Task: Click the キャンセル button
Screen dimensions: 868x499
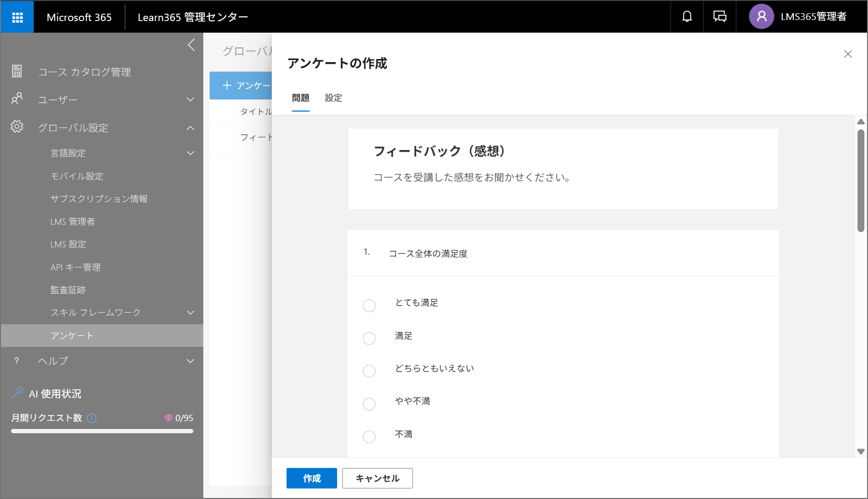Action: [378, 478]
